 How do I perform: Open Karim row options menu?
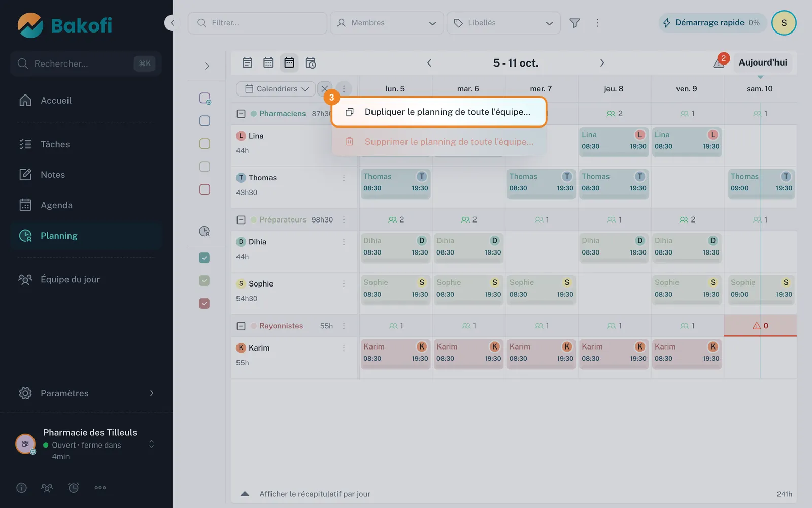(x=344, y=348)
